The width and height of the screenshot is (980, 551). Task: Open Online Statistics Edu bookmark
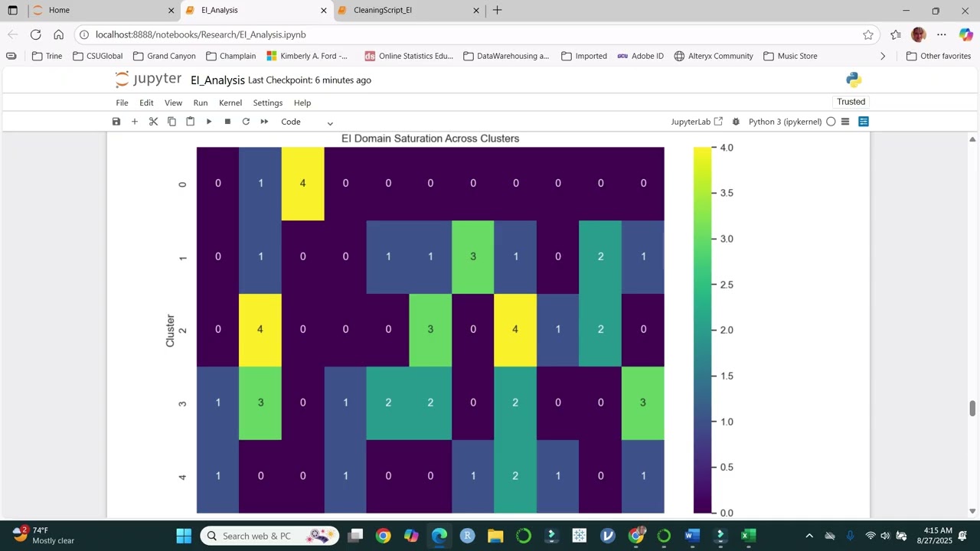[x=409, y=56]
